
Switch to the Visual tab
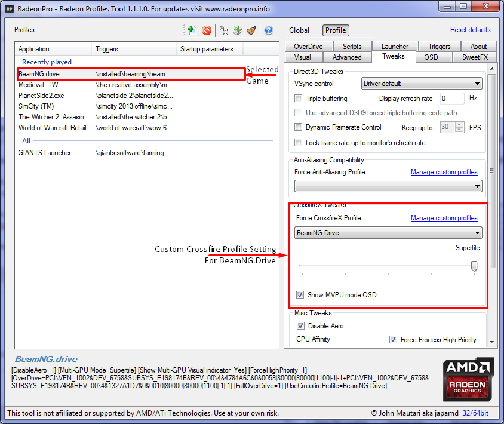pos(303,57)
